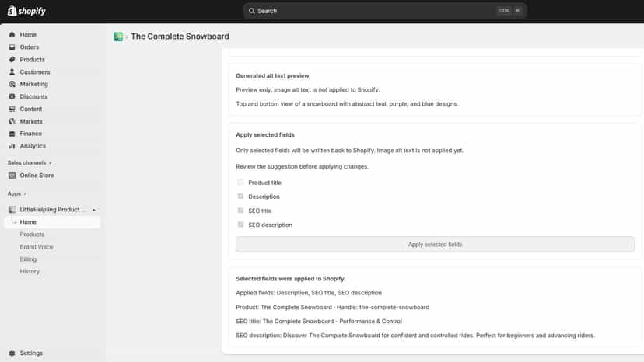Open Brand Voice page
The image size is (644, 362).
click(37, 247)
